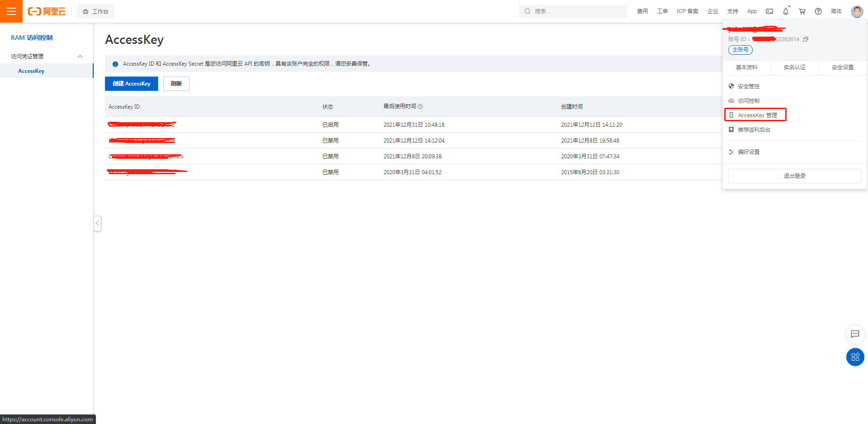This screenshot has height=424, width=868.
Task: Open 访问控制 in the account menu
Action: (x=749, y=101)
